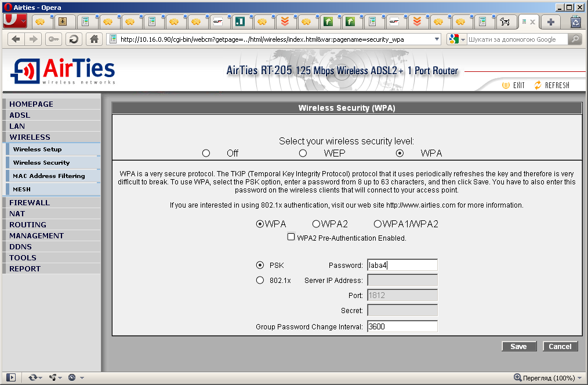
Task: Select the 802.1x authentication radio
Action: 260,280
